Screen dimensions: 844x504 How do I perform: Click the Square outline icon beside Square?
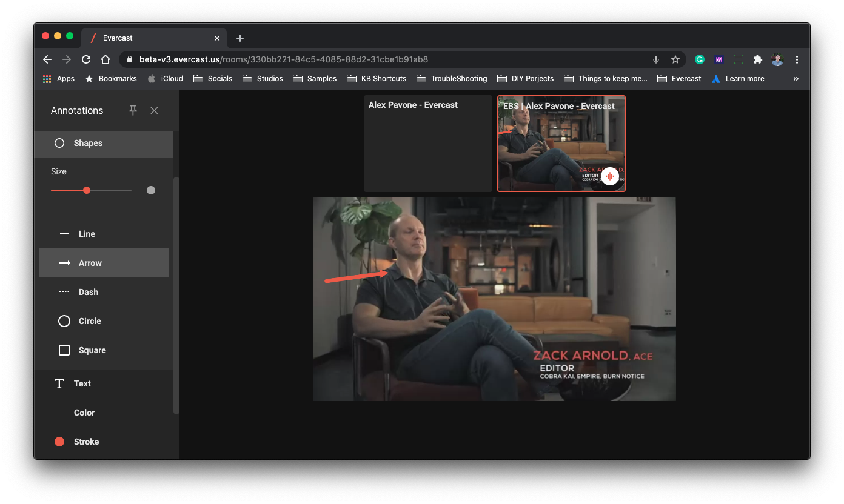64,350
